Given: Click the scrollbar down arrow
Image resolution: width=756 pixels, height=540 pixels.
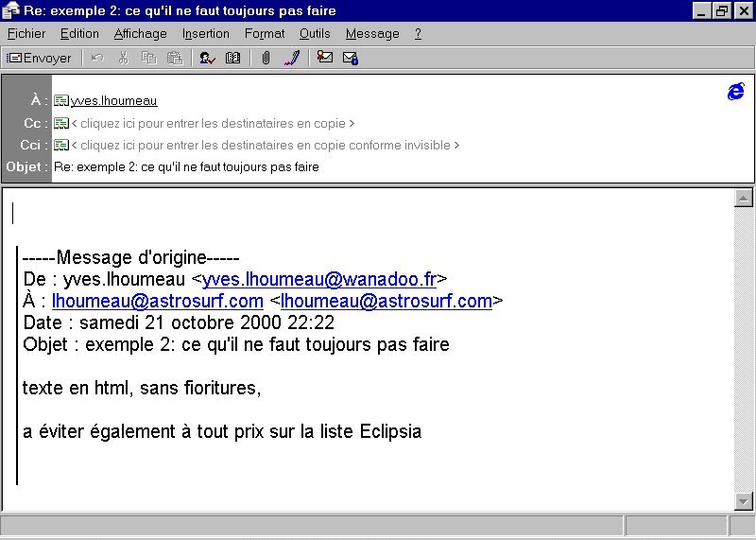Looking at the screenshot, I should point(743,501).
